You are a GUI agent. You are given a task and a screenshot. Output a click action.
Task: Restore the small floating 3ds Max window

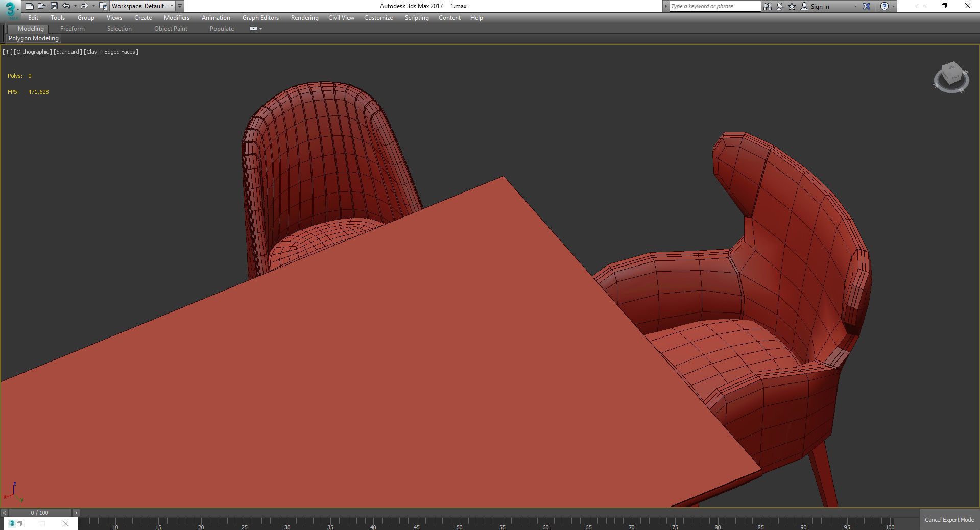[x=19, y=524]
